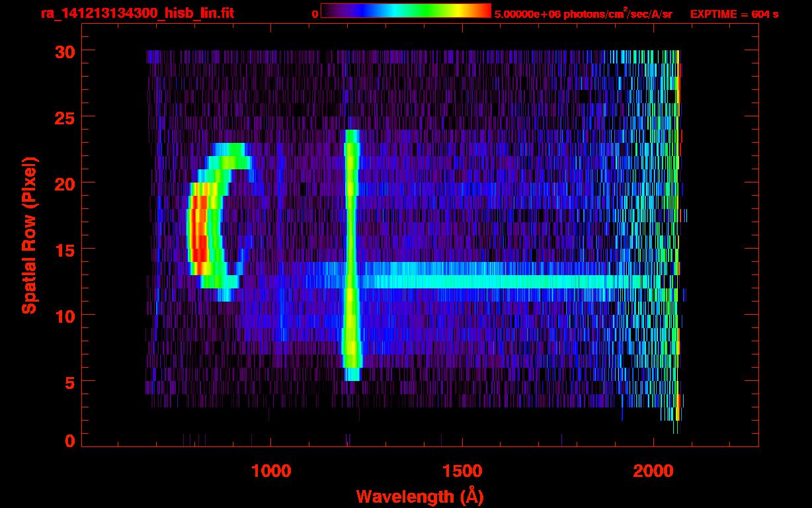Screen dimensions: 812x508
Task: Click the 2000 wavelength tick label
Action: coord(653,471)
